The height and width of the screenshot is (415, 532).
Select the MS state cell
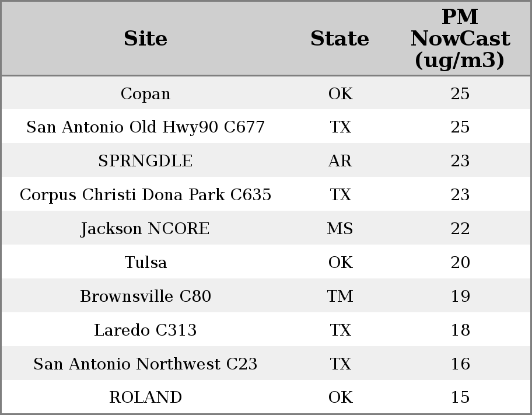click(x=340, y=229)
